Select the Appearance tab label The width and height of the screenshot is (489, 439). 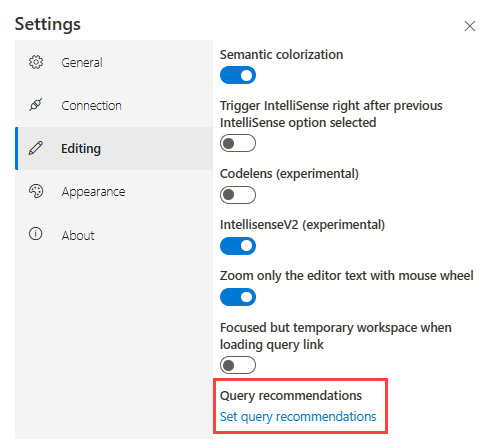click(93, 192)
